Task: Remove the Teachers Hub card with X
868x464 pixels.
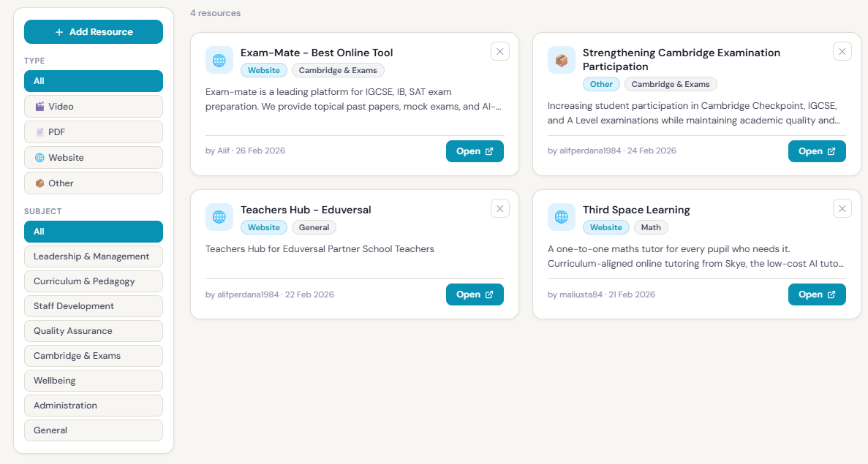Action: pyautogui.click(x=500, y=208)
